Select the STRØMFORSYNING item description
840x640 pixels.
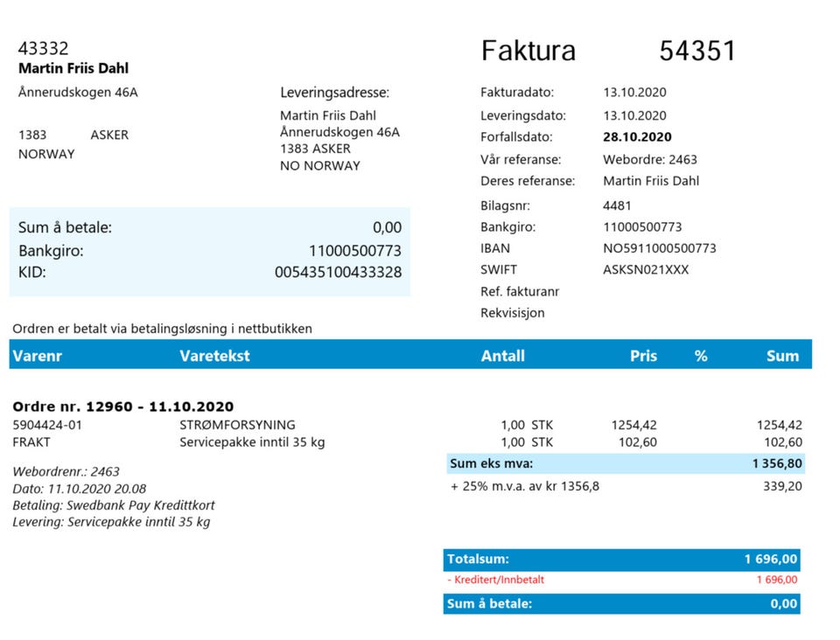coord(237,425)
